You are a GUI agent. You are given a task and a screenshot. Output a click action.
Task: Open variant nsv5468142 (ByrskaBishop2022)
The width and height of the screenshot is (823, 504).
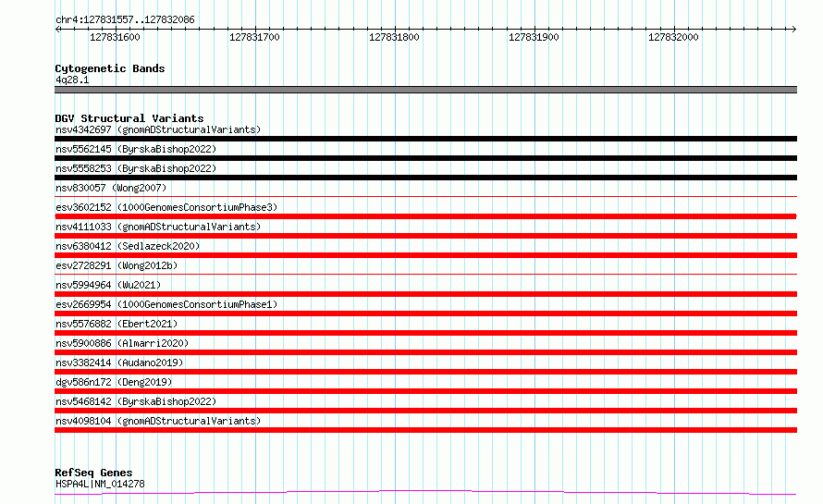136,401
